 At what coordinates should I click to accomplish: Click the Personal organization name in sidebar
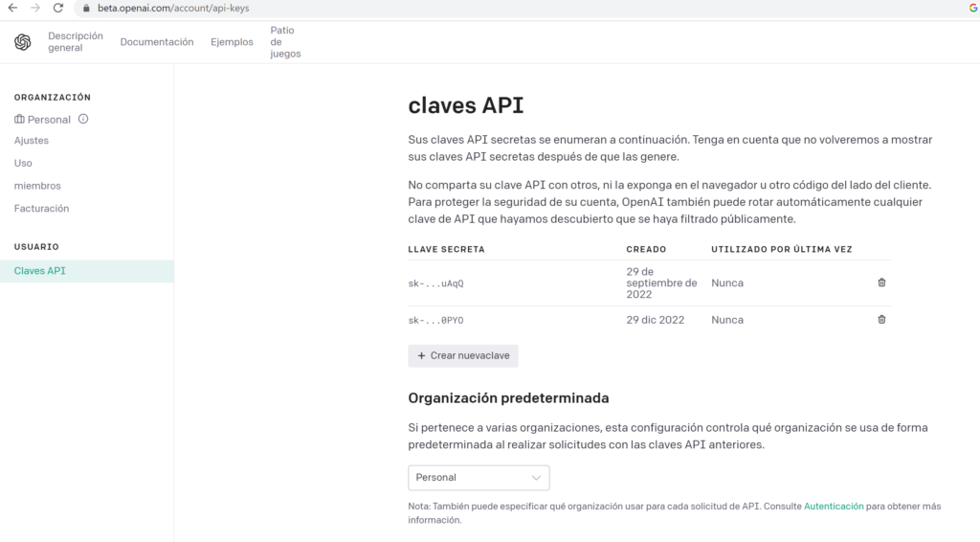click(49, 120)
